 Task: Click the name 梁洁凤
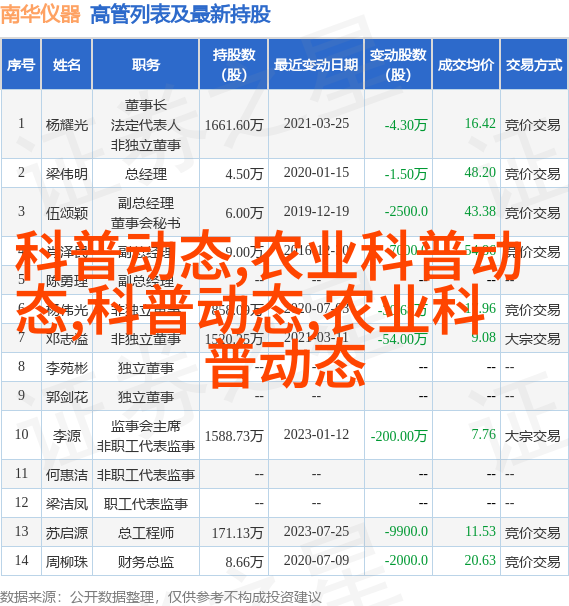tap(67, 504)
